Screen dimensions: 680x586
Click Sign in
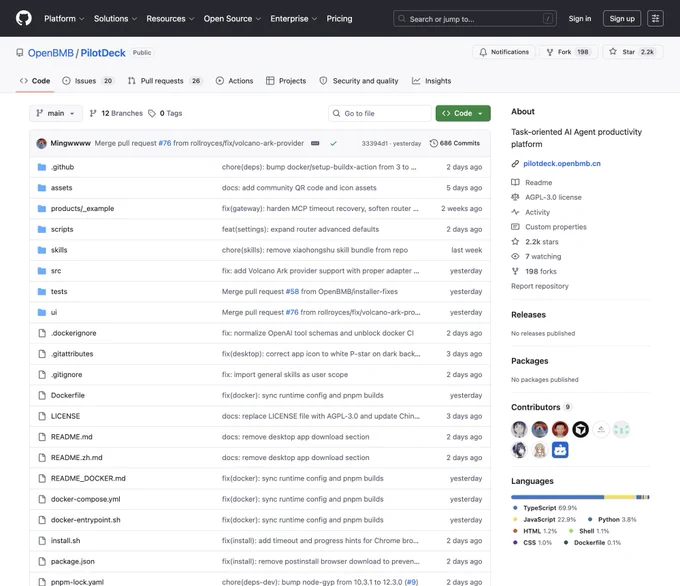579,19
